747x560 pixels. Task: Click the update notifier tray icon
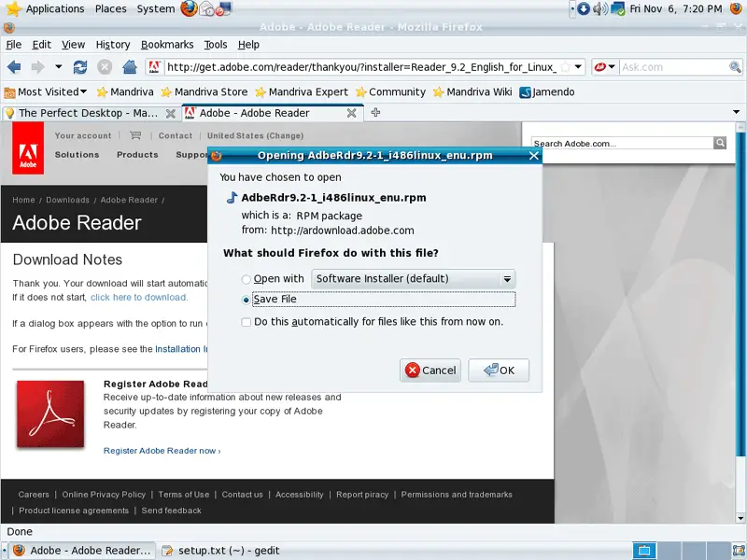pos(584,8)
